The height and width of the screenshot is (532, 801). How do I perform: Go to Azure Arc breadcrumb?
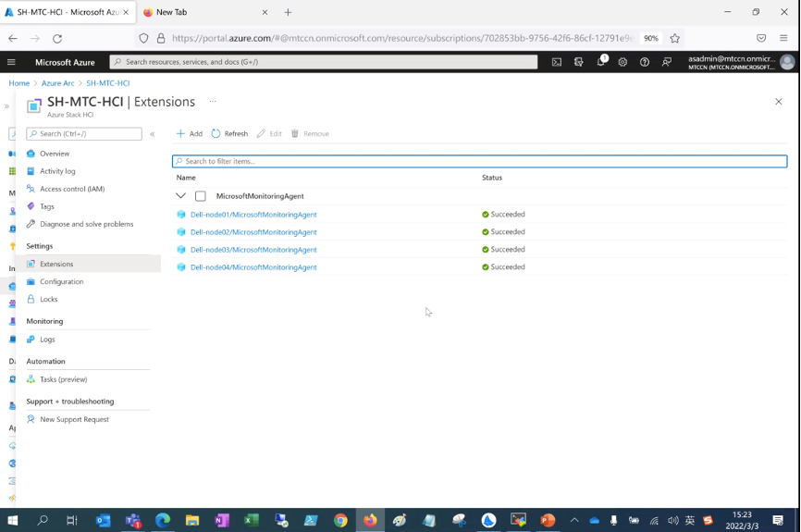[57, 82]
